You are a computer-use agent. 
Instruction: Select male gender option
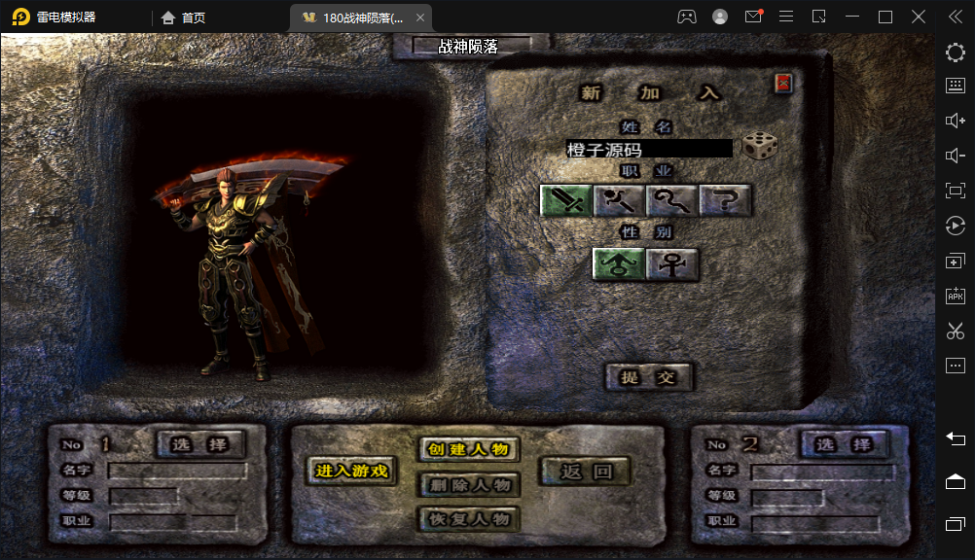(619, 264)
